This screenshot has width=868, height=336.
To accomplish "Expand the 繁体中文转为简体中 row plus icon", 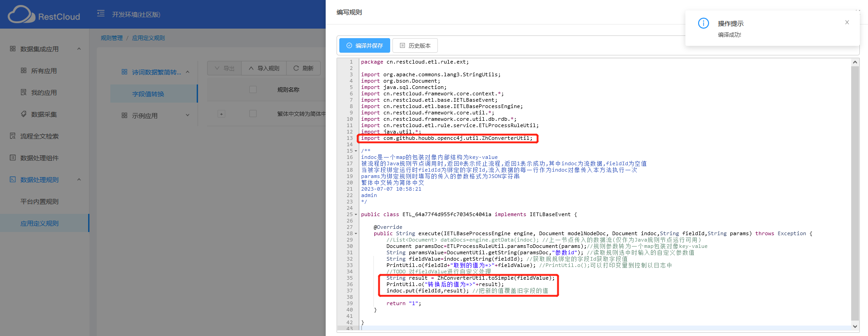I will 221,114.
